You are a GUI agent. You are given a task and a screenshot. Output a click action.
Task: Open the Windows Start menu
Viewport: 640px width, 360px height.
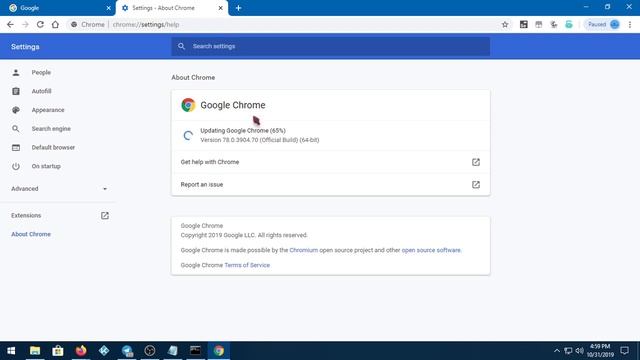pyautogui.click(x=11, y=351)
